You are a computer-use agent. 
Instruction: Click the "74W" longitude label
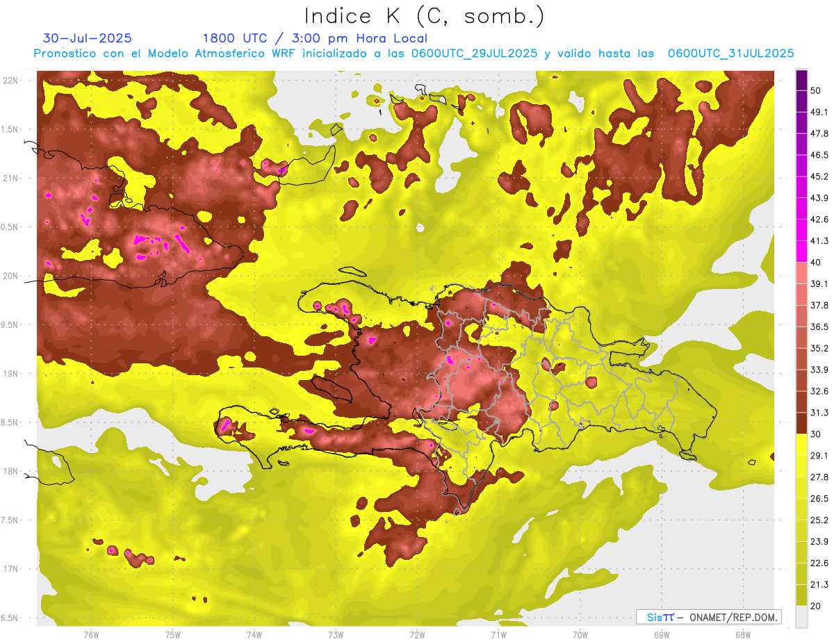pos(254,635)
